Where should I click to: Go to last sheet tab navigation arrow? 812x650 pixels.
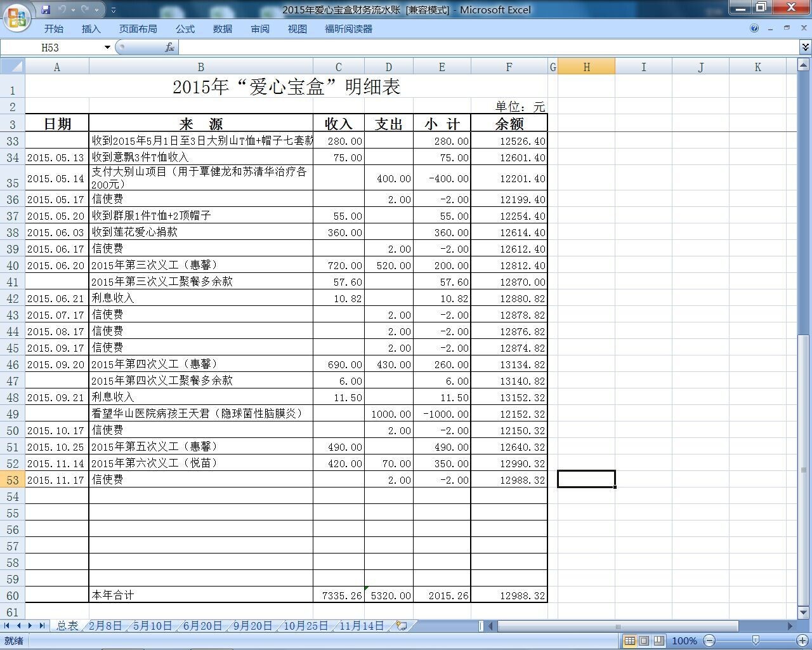42,626
